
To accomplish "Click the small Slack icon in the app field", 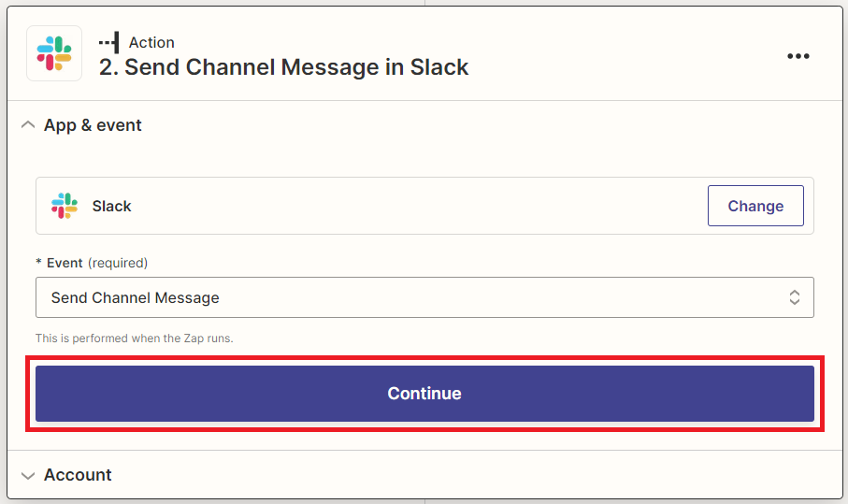I will pos(65,206).
